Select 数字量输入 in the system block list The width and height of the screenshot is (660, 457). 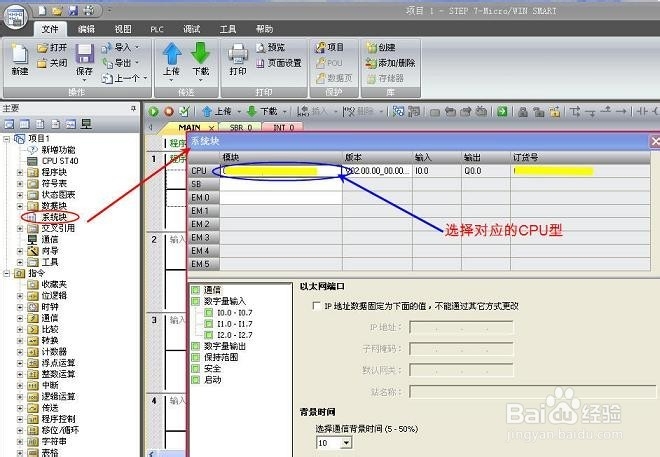[x=224, y=301]
